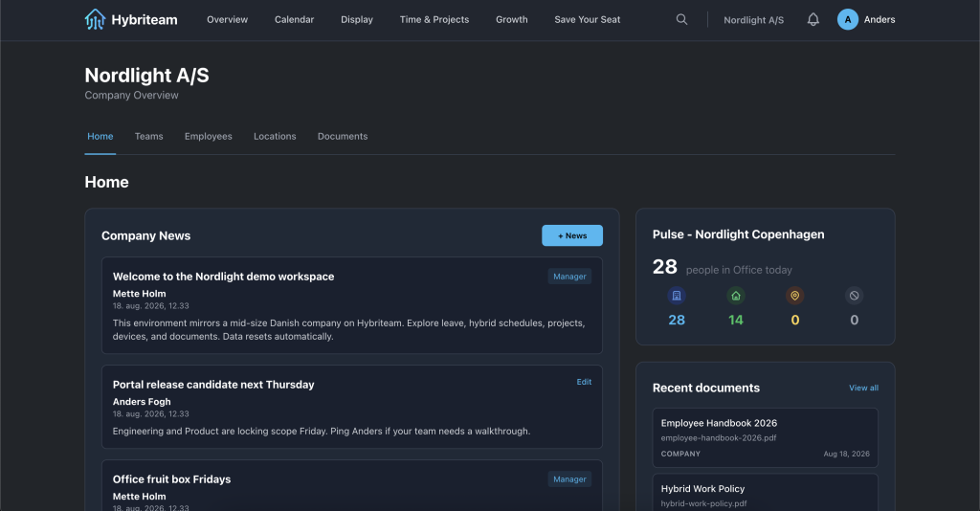Switch to the Teams tab
Image resolution: width=980 pixels, height=511 pixels.
148,136
